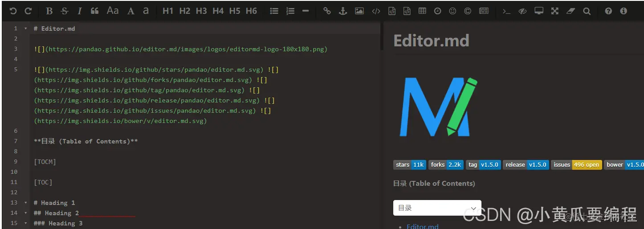644x229 pixels.
Task: Collapse the Heading 1 fold arrow
Action: 25,203
